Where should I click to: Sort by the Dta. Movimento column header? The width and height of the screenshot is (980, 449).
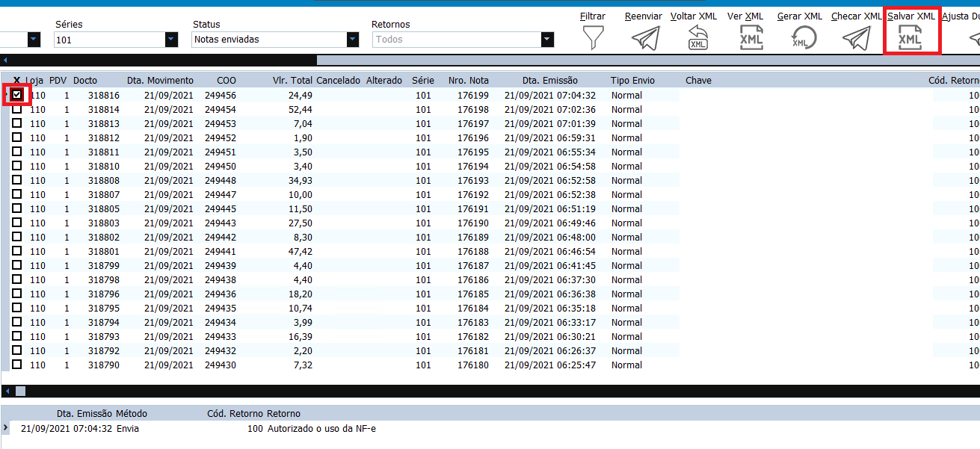pos(160,80)
